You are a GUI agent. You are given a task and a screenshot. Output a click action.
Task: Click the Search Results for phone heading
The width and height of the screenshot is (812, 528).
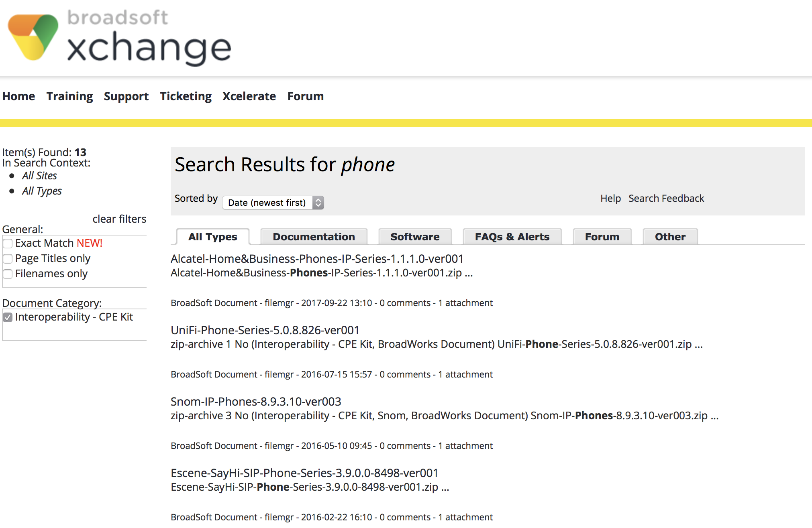coord(285,164)
